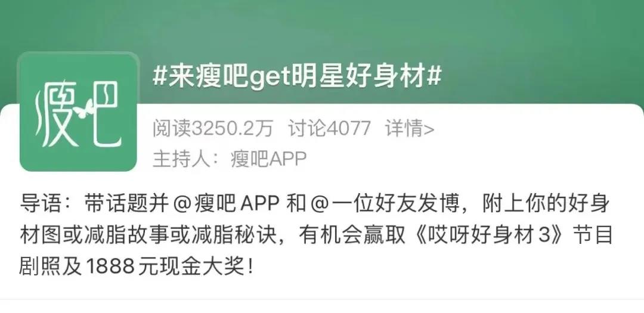Viewport: 644px width, 313px height.
Task: Click the trailing # symbol after 好身材
Action: (x=434, y=76)
